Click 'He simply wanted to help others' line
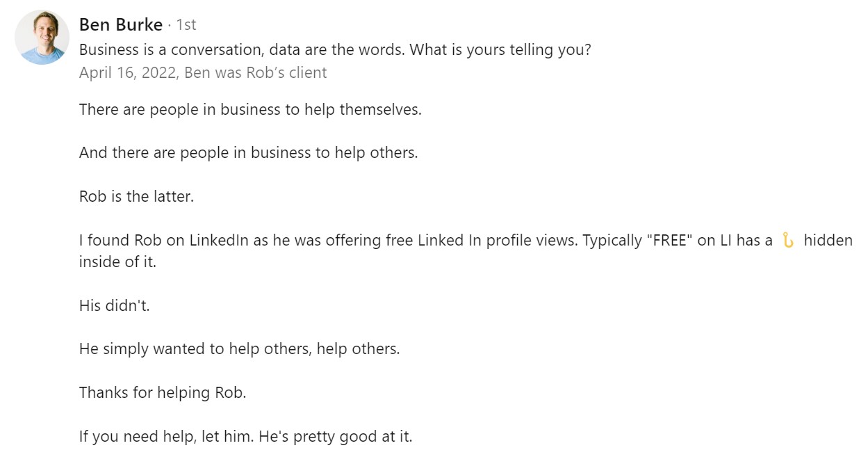 pos(240,348)
